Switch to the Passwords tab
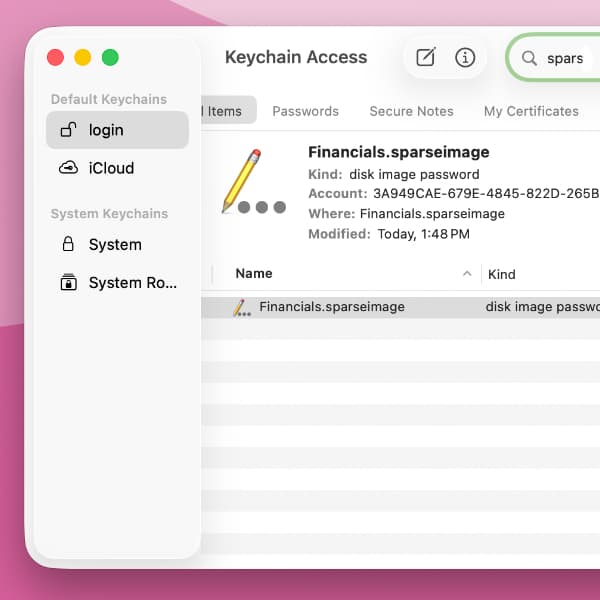This screenshot has width=600, height=600. (x=305, y=111)
